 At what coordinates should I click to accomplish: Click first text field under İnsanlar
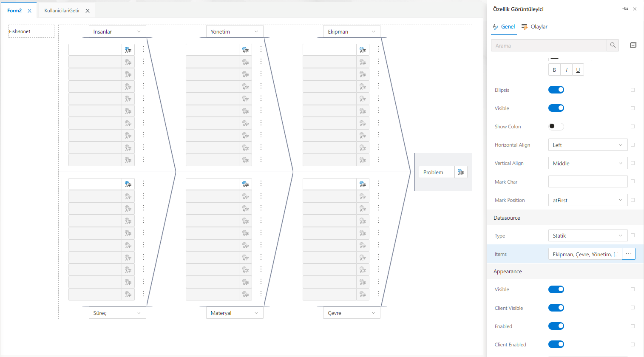[x=95, y=50]
